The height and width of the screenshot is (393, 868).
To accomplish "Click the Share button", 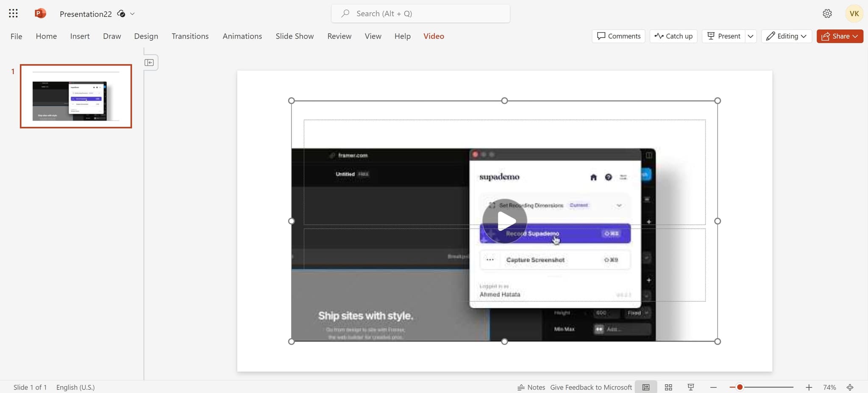I will tap(839, 36).
